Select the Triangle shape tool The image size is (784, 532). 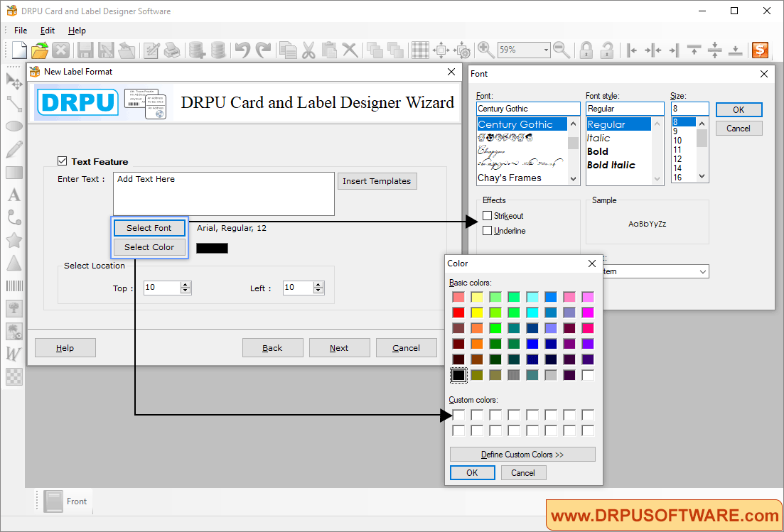click(x=14, y=263)
